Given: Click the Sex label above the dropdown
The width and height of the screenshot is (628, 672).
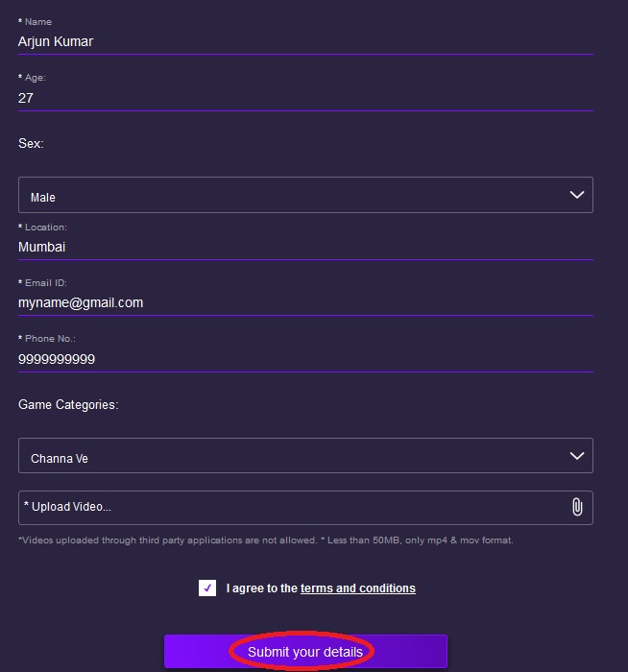Looking at the screenshot, I should point(32,143).
